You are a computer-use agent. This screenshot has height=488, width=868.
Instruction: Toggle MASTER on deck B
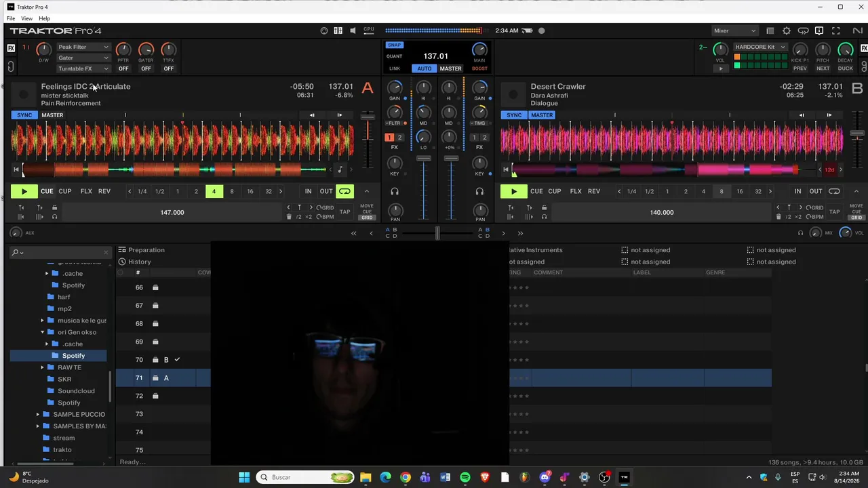(542, 115)
